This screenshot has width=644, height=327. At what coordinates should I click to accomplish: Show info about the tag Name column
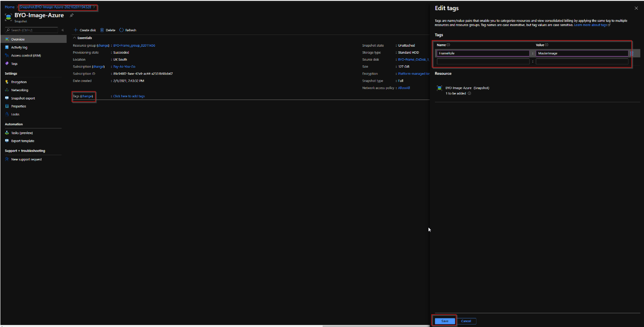(x=448, y=45)
